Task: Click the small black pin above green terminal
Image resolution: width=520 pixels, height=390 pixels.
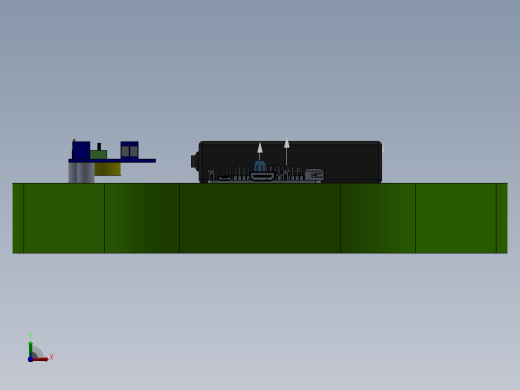Action: [x=99, y=147]
